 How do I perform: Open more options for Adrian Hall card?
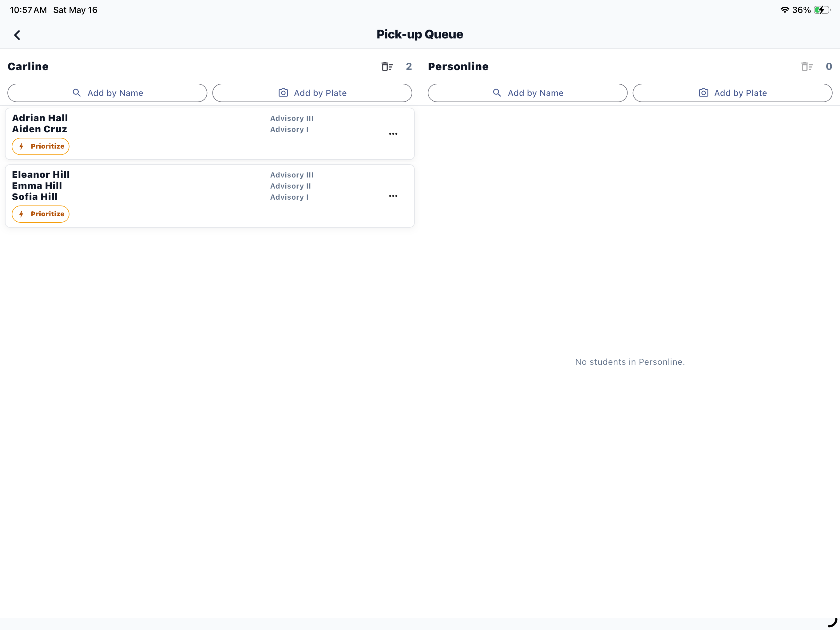[x=393, y=134]
